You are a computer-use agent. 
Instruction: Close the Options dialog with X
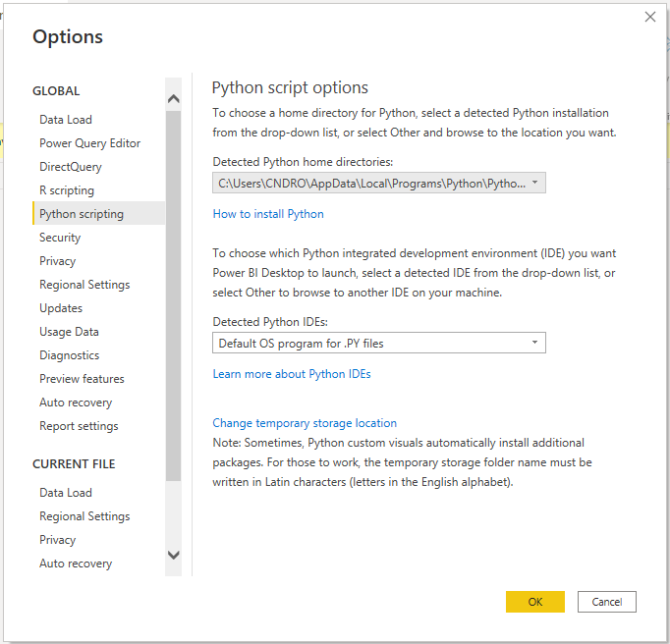(x=650, y=17)
